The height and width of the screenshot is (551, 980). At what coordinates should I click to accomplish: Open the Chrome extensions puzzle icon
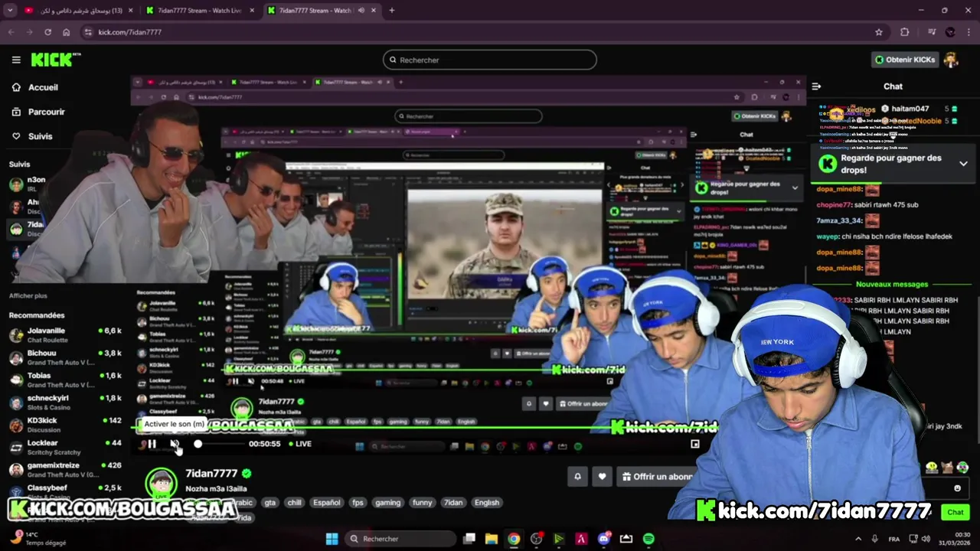905,32
